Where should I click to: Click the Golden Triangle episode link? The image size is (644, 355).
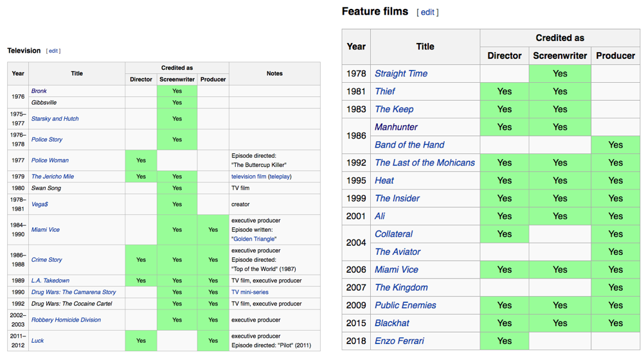(x=254, y=239)
